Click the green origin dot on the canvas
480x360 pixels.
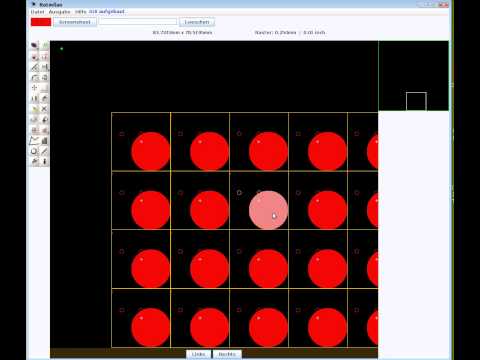[x=61, y=49]
